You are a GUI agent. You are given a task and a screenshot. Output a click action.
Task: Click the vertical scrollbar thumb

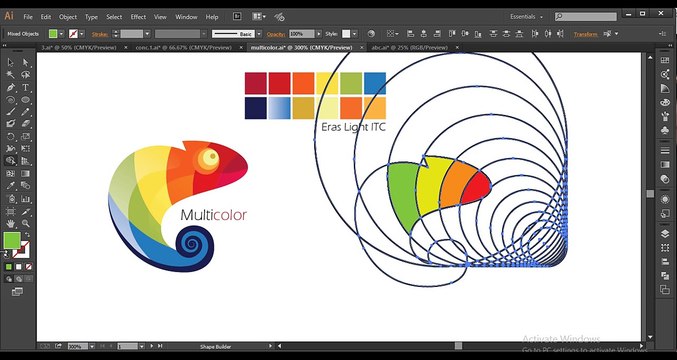[650, 194]
